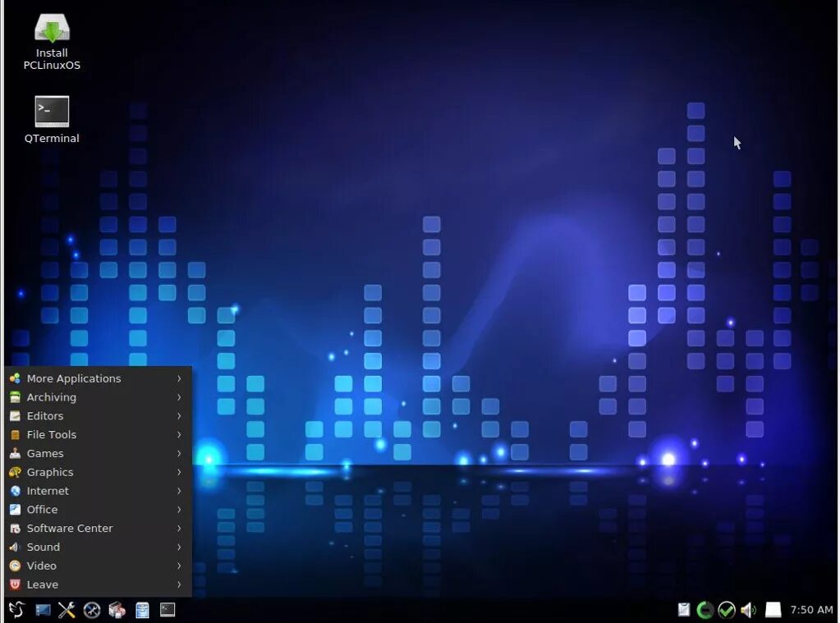Click the clock showing 7:50 AM
This screenshot has height=623, width=840.
tap(811, 609)
